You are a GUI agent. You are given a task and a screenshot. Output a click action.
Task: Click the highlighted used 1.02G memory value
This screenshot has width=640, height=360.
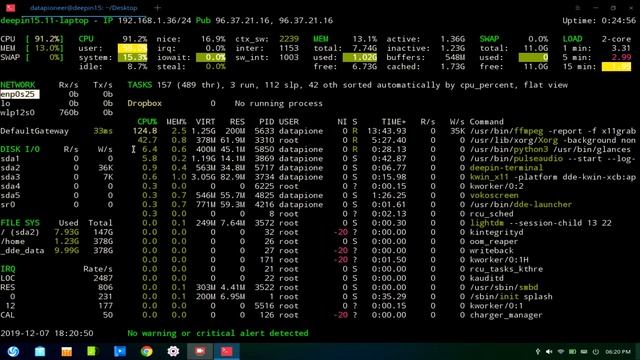(x=360, y=58)
